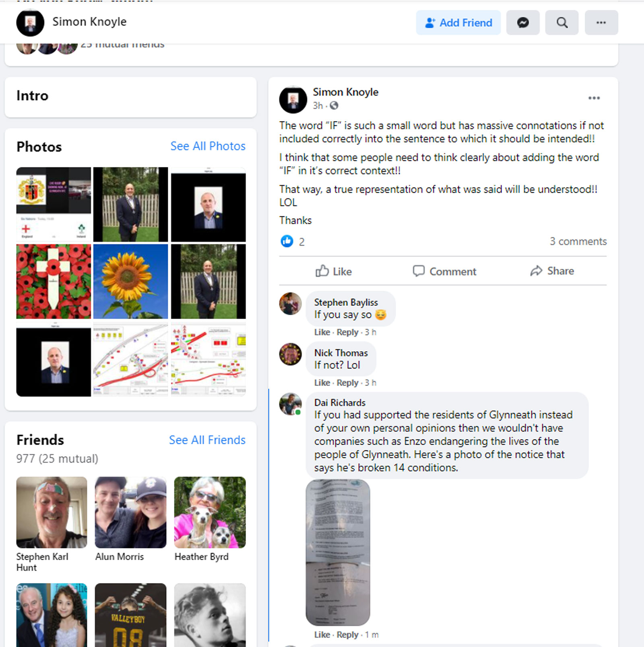Open the notice photo in Dai Richards' comment
This screenshot has height=647, width=644.
coord(338,552)
